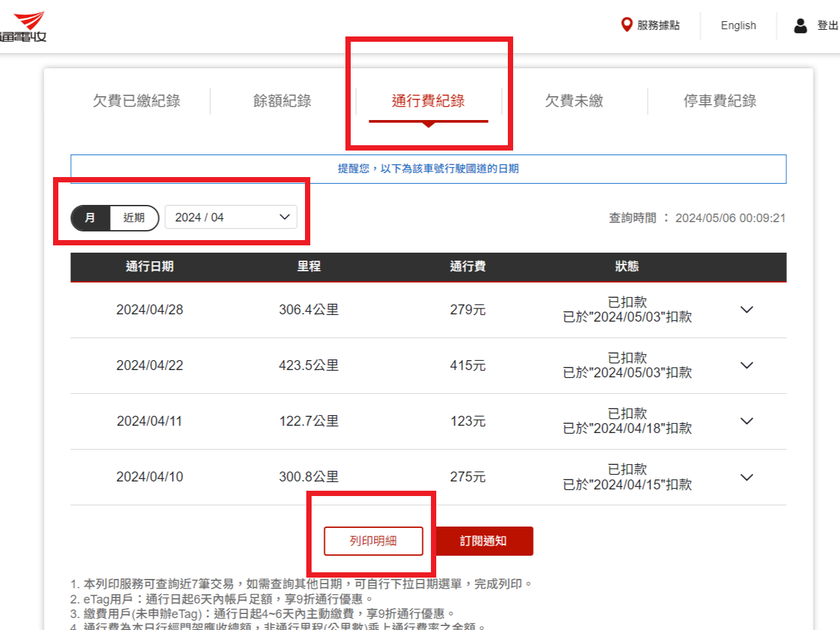
Task: Click 服務據點 service locations link
Action: pyautogui.click(x=658, y=26)
